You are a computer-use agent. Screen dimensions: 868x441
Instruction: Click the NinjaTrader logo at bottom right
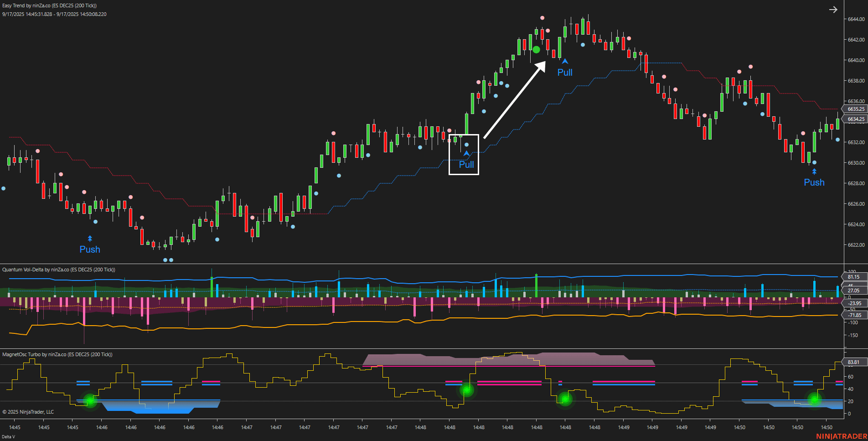[842, 436]
